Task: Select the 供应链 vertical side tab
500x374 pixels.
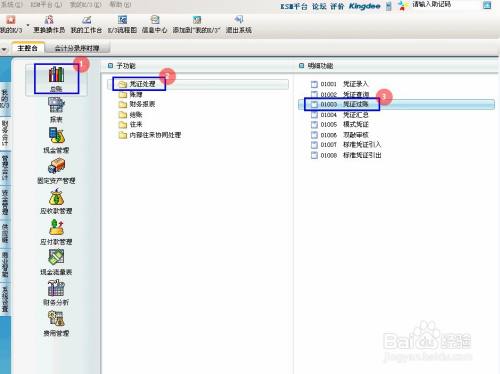Action: click(5, 233)
